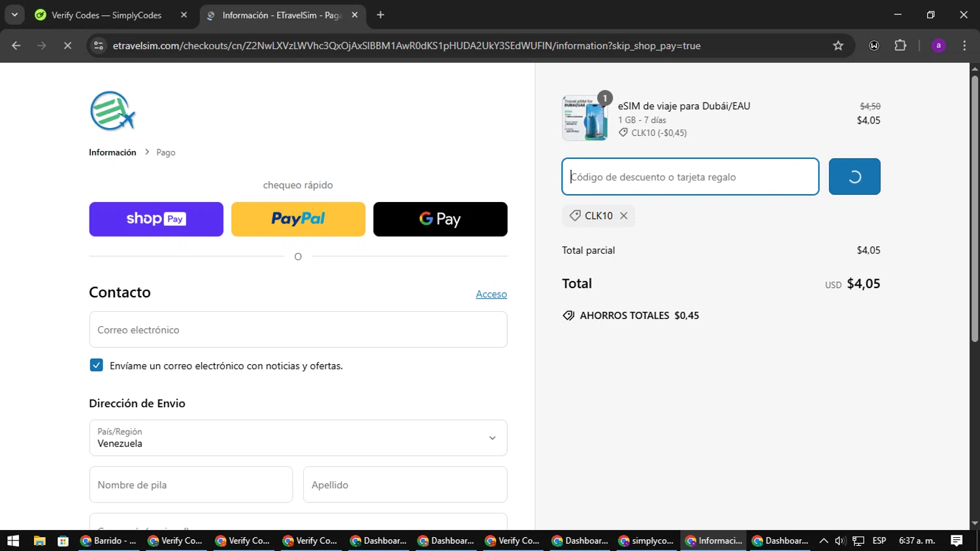980x551 pixels.
Task: Click the page vertical scrollbar thumb
Action: (x=975, y=209)
